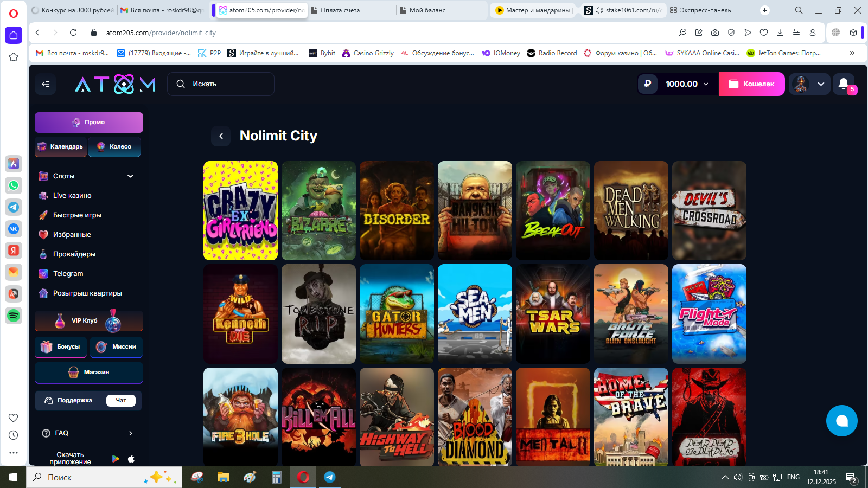Click the Кошелек button
This screenshot has width=868, height=488.
(x=751, y=84)
